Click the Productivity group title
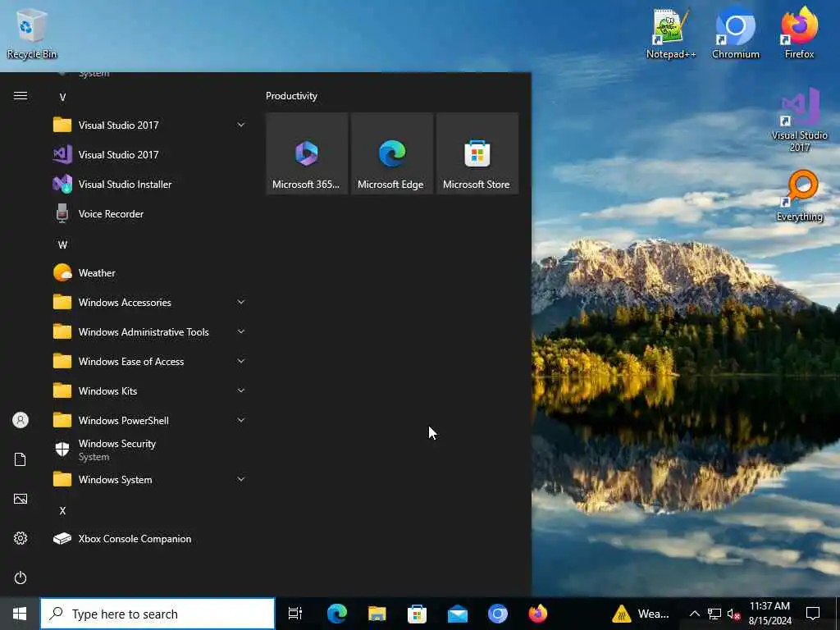Image resolution: width=840 pixels, height=630 pixels. (x=291, y=96)
